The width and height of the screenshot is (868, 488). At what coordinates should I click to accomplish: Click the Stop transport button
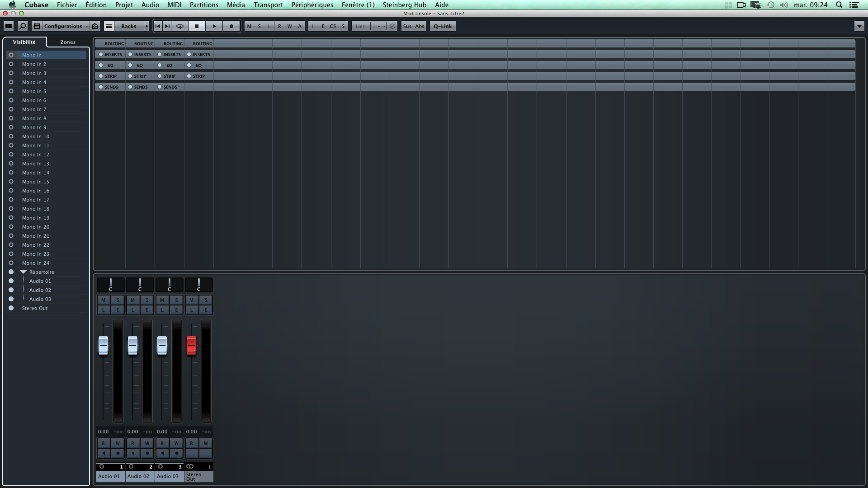pyautogui.click(x=197, y=26)
